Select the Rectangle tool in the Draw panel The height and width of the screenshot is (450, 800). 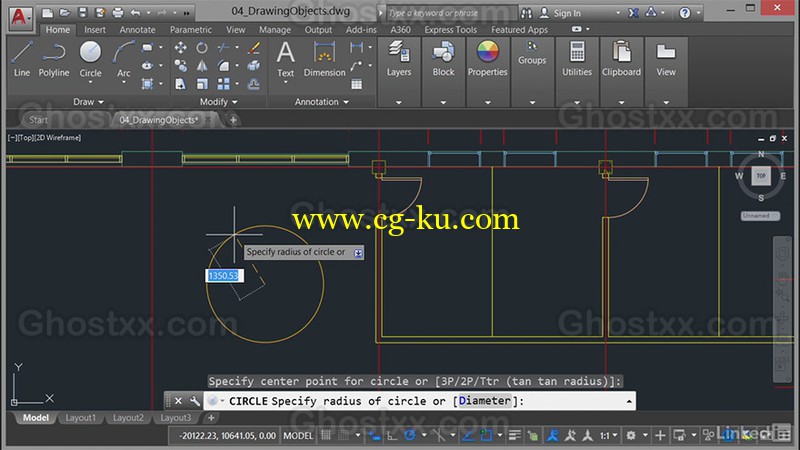(147, 47)
